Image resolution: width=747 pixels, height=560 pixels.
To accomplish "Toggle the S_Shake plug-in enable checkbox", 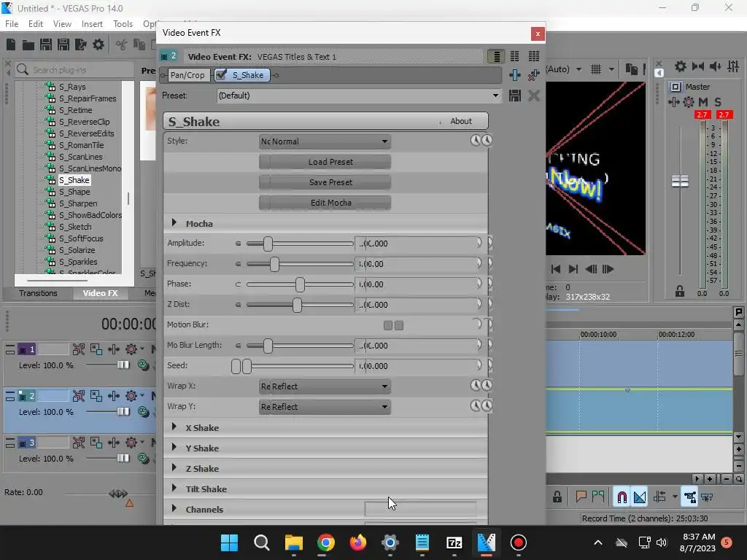I will (221, 75).
